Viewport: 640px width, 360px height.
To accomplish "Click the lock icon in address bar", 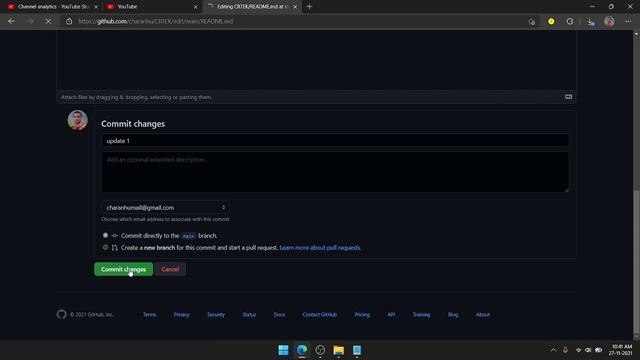I will click(69, 21).
